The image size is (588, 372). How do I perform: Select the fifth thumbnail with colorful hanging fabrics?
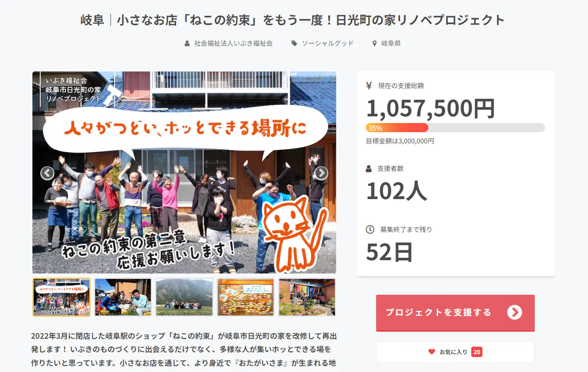pyautogui.click(x=307, y=297)
